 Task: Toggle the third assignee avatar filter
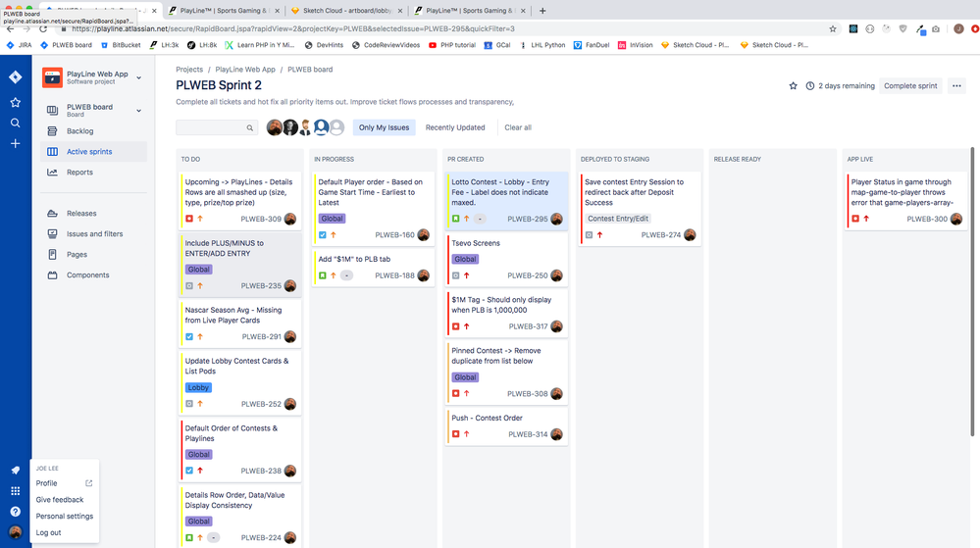[x=305, y=127]
